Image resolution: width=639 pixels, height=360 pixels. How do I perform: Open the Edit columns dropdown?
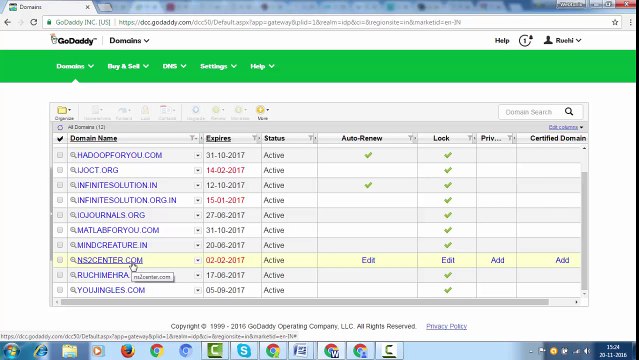click(x=566, y=127)
